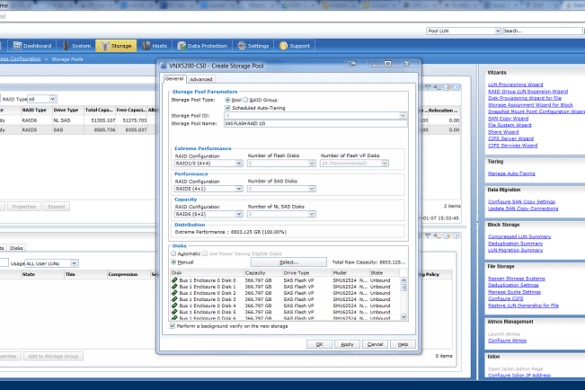
Task: Click the Drive Type column header in the disk list
Action: click(307, 273)
